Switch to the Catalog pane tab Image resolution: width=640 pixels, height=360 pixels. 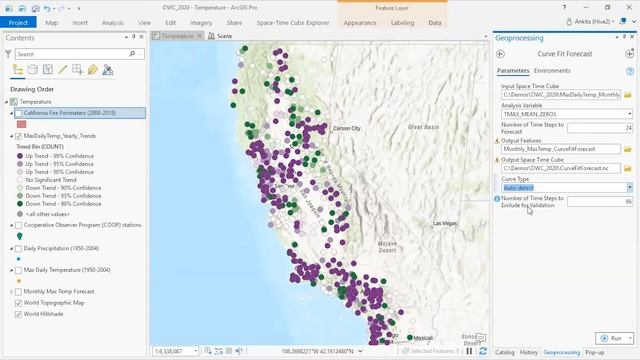[x=504, y=352]
